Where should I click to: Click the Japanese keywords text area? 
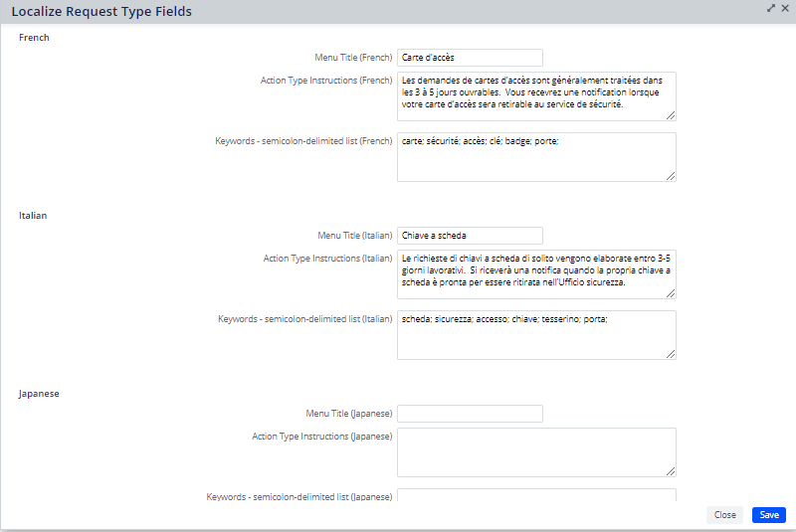click(x=536, y=495)
